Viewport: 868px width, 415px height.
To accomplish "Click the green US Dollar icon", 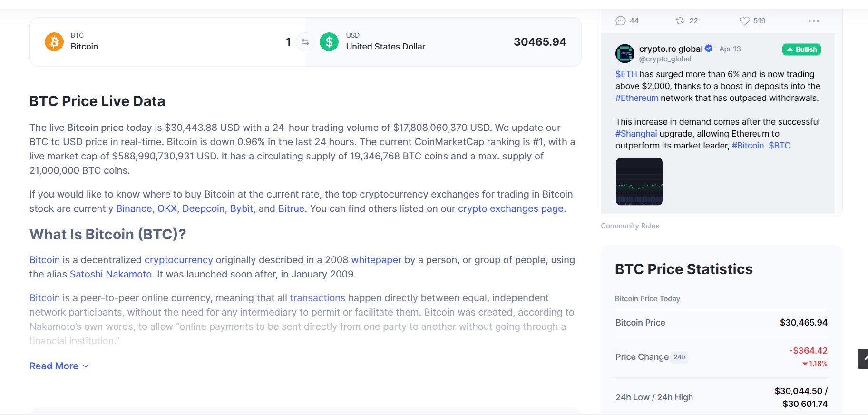I will pyautogui.click(x=329, y=42).
